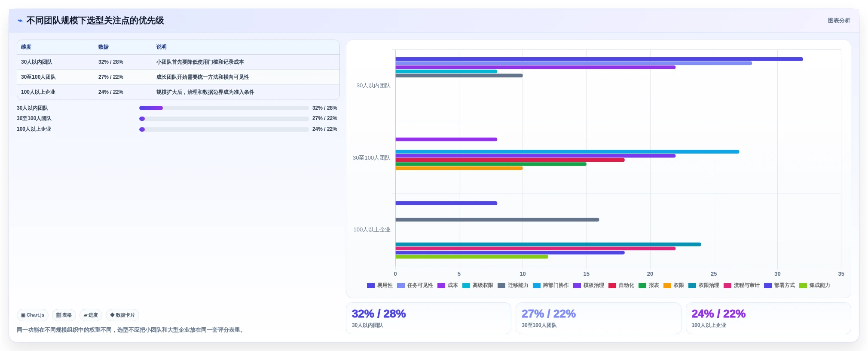868x351 pixels.
Task: Open the 32% / 28% stat card
Action: [428, 318]
